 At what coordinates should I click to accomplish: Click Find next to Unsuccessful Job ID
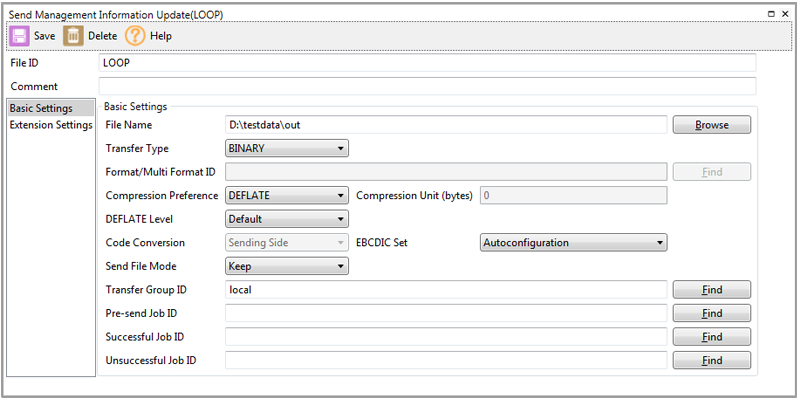coord(711,361)
